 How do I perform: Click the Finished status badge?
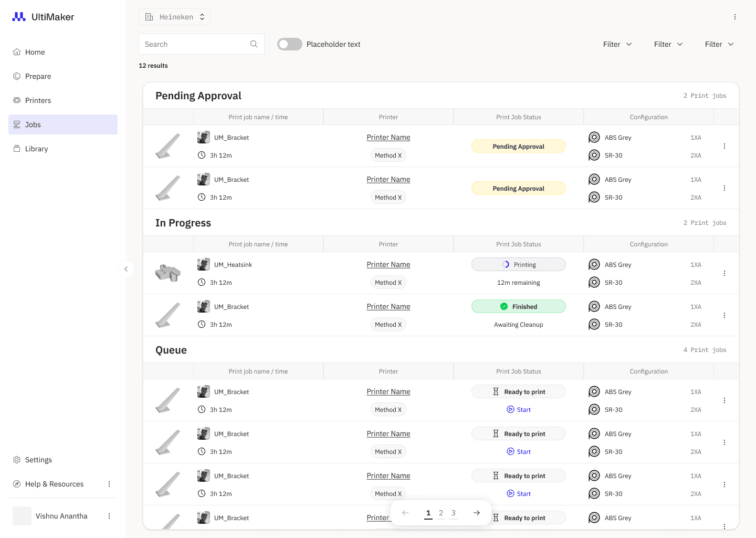pyautogui.click(x=519, y=306)
